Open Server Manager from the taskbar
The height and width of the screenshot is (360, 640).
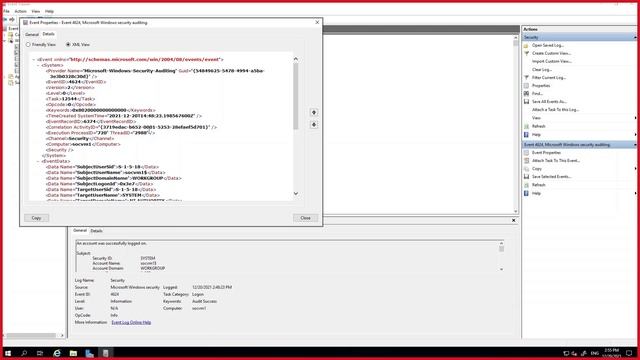pos(89,353)
